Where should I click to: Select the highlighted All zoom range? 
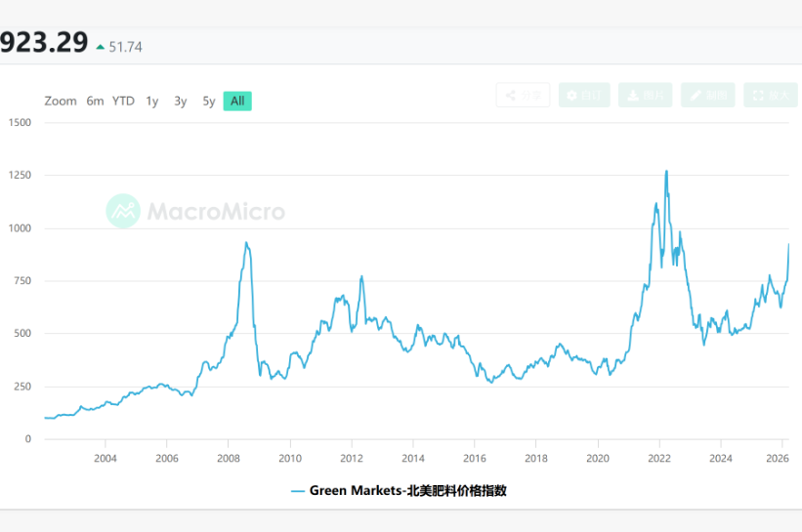(x=237, y=101)
